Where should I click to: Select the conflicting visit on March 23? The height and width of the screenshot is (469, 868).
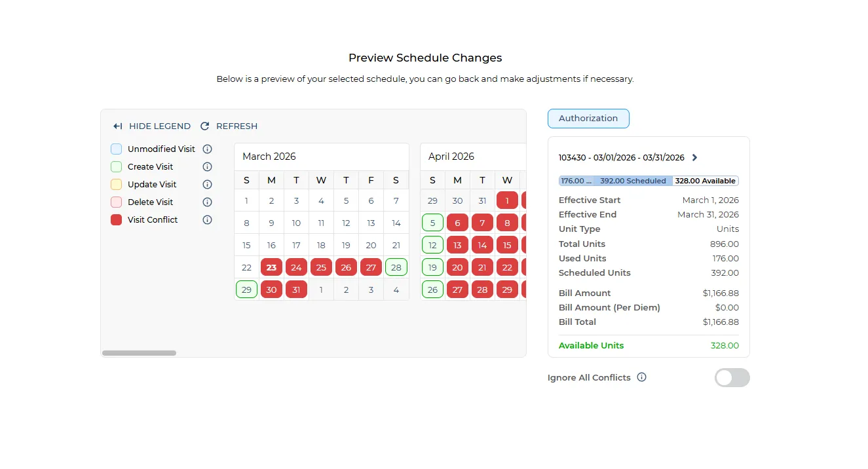click(271, 267)
